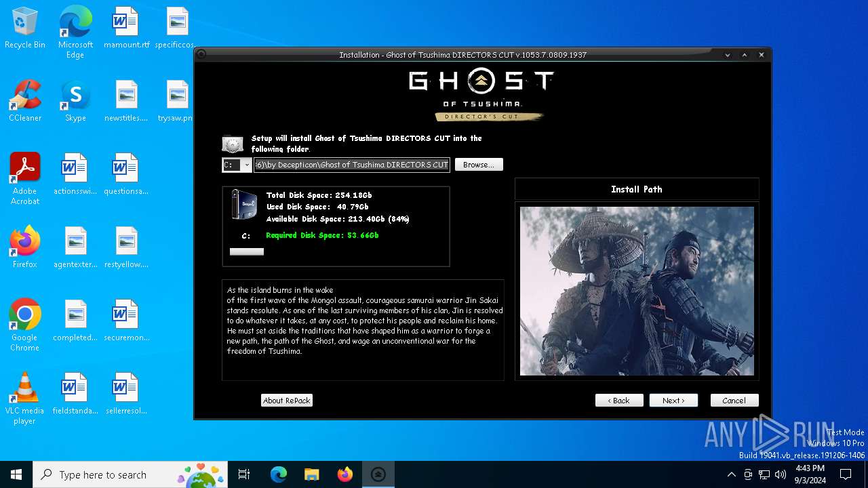868x488 pixels.
Task: Open File Explorer from taskbar
Action: coord(311,474)
